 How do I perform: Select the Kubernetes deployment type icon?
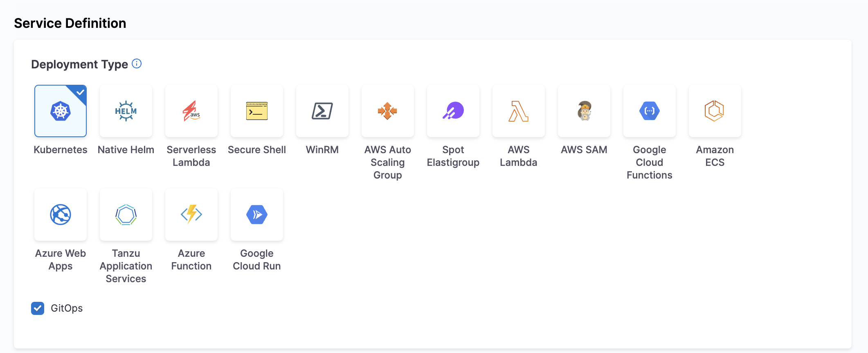point(61,111)
